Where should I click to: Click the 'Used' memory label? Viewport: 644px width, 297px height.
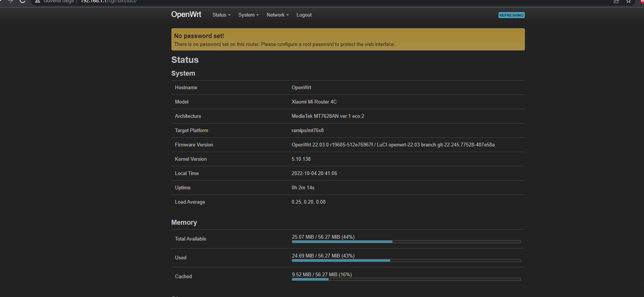(x=180, y=258)
